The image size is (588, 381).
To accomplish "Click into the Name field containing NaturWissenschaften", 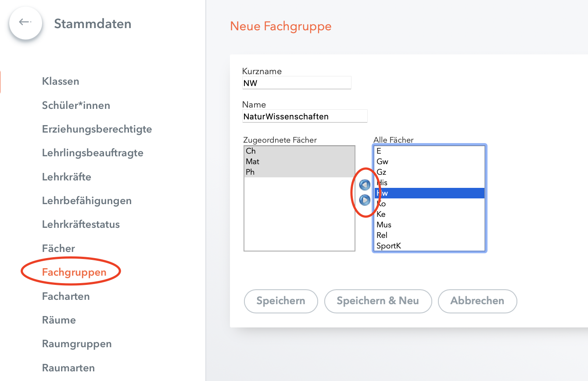I will click(305, 116).
